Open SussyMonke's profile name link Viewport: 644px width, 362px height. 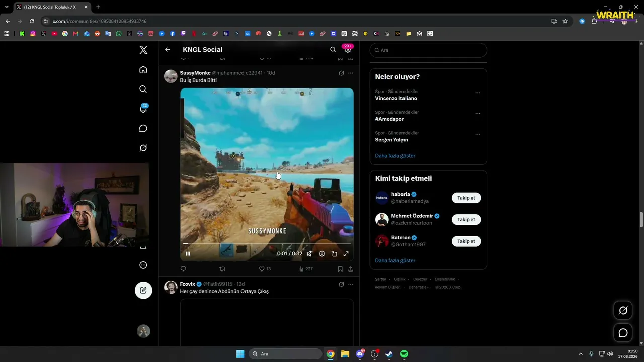(x=195, y=73)
